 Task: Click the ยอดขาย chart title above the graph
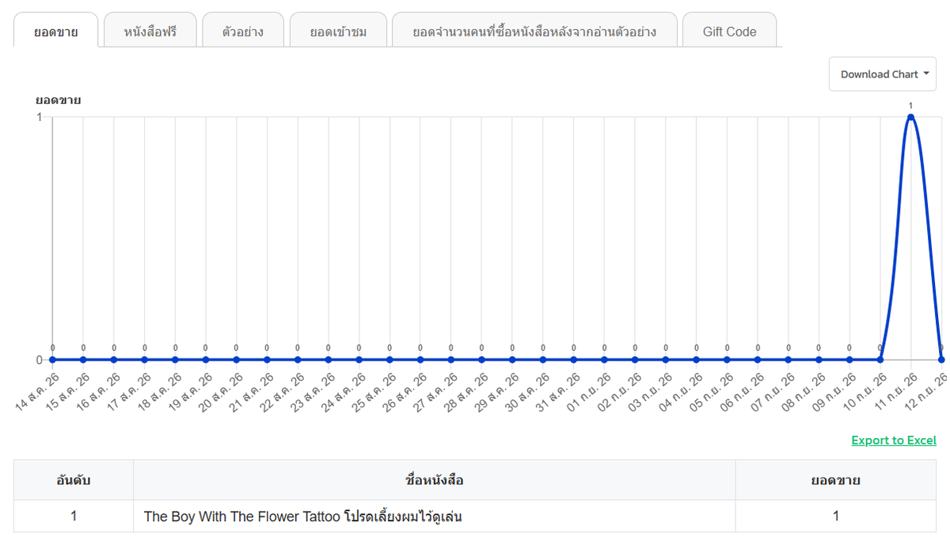58,100
